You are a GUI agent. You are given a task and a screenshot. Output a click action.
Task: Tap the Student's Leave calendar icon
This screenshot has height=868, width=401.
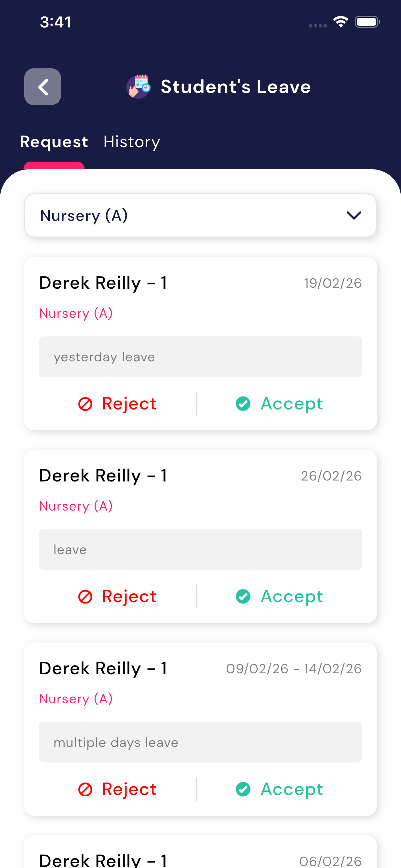(x=139, y=87)
